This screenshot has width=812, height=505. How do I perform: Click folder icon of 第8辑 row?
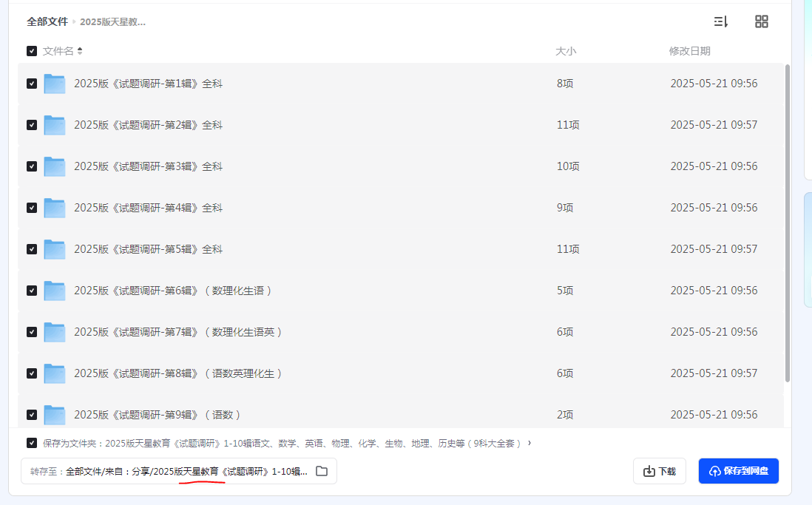pyautogui.click(x=55, y=373)
